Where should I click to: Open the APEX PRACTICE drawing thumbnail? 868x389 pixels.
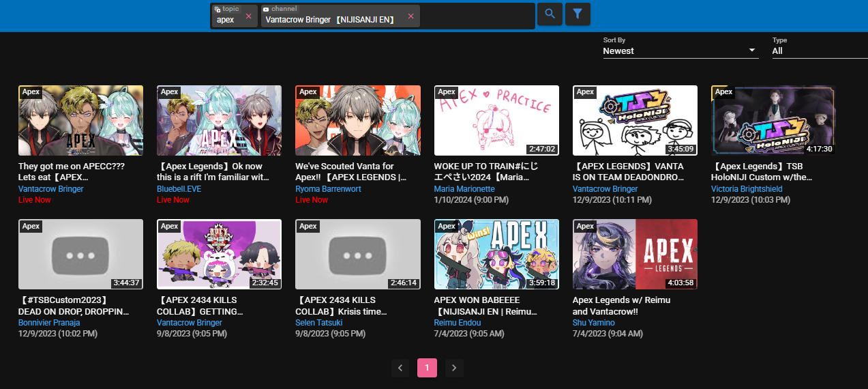click(x=496, y=120)
